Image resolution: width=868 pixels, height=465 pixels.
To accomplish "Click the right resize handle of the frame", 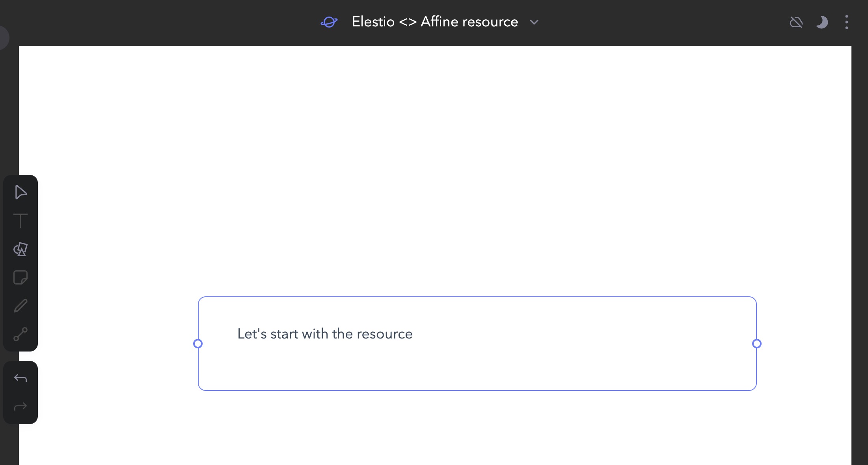I will [756, 344].
